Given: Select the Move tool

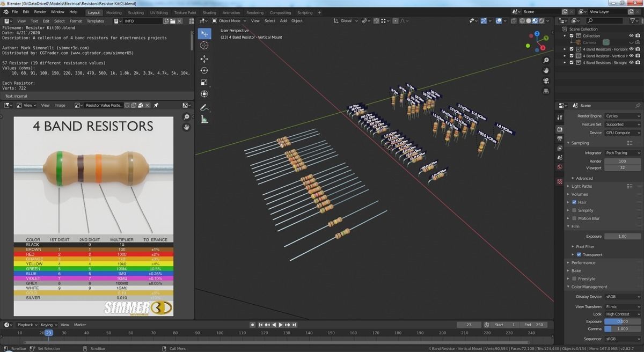Looking at the screenshot, I should point(204,59).
